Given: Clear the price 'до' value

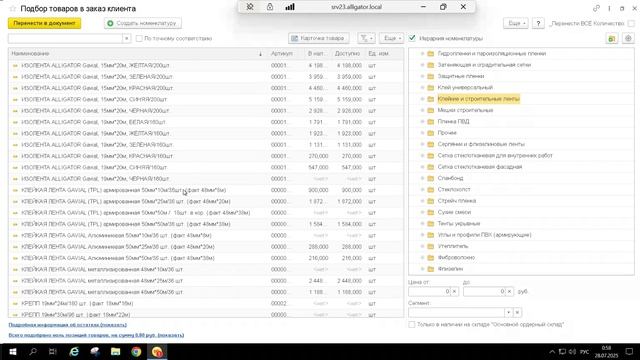Looking at the screenshot, I should pos(509,291).
